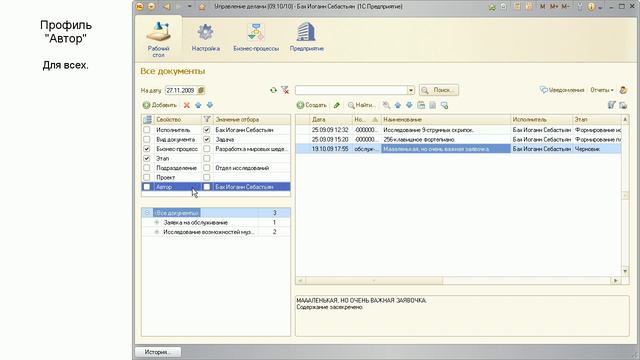Open the search field dropdown arrow
This screenshot has height=360, width=640.
(x=411, y=90)
